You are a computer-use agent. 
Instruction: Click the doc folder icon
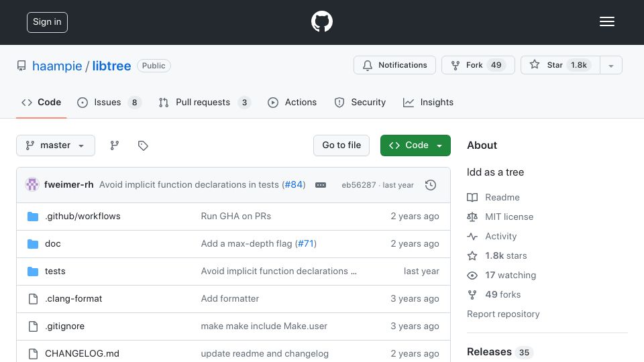click(33, 244)
